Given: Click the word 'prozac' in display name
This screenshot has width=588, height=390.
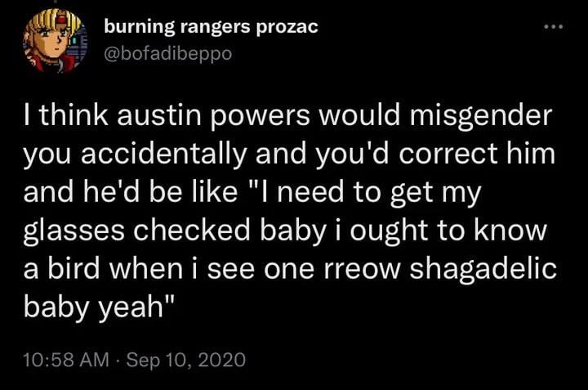Looking at the screenshot, I should tap(287, 28).
